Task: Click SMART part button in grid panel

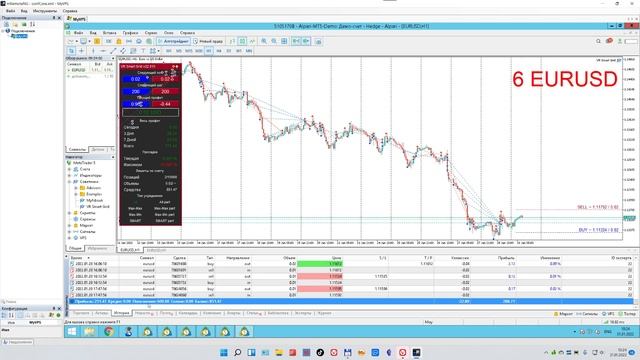Action: [x=164, y=220]
